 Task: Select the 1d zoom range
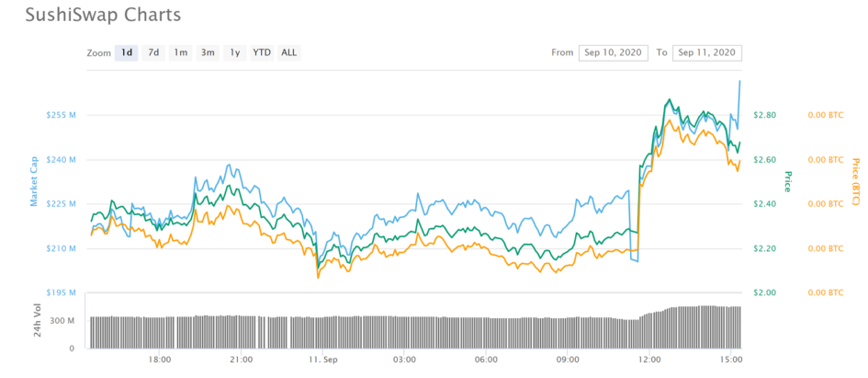[x=127, y=52]
